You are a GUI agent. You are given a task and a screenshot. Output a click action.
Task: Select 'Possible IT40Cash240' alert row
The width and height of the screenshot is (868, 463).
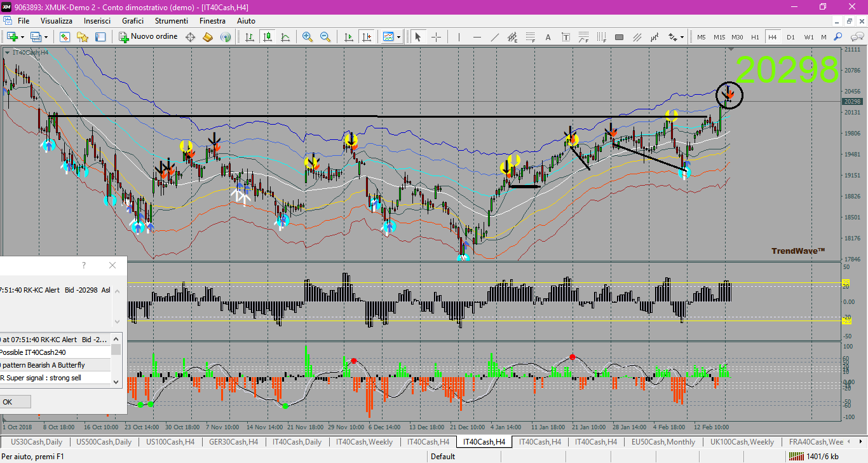click(55, 352)
